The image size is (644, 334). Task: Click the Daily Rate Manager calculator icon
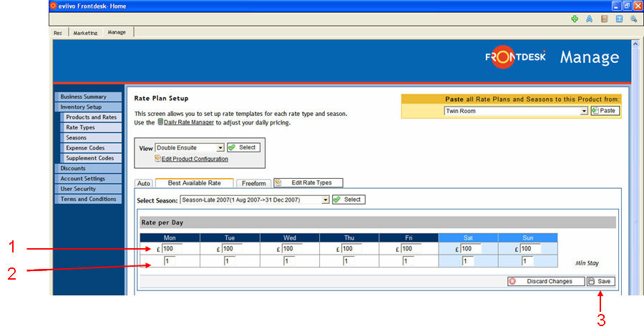click(160, 123)
